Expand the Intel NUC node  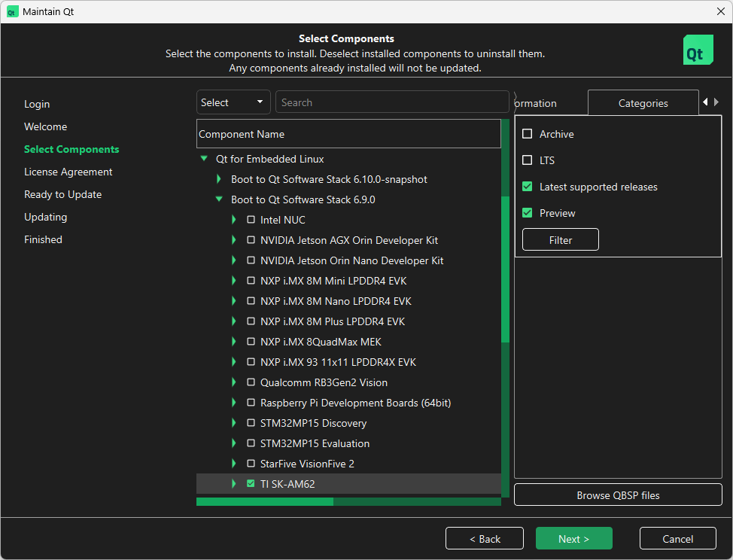(x=234, y=220)
